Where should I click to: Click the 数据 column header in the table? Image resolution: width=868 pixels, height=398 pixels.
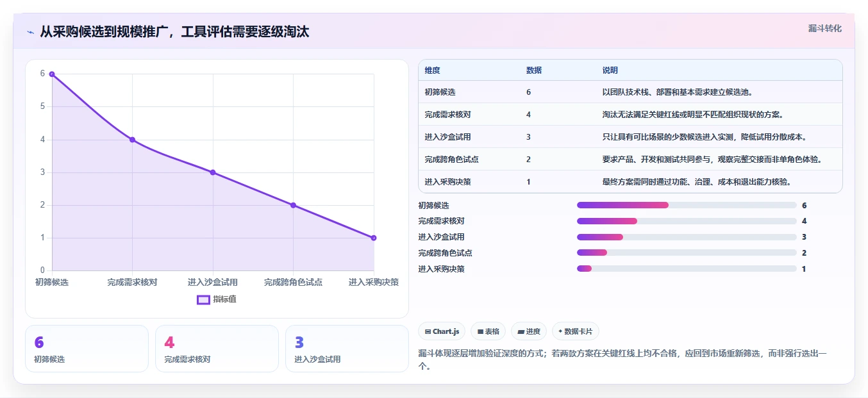click(x=534, y=70)
